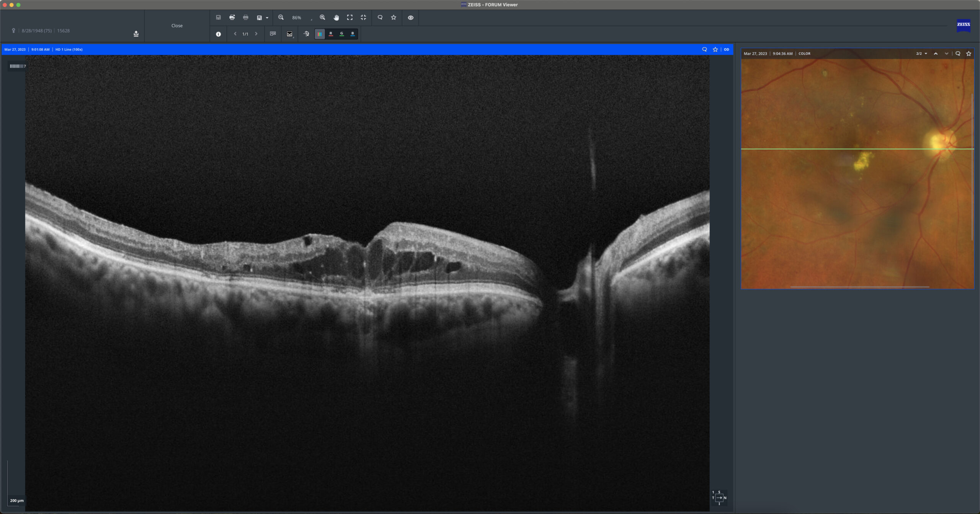The image size is (980, 514).
Task: Click the scan orientation T-N compass icon
Action: coord(719,498)
